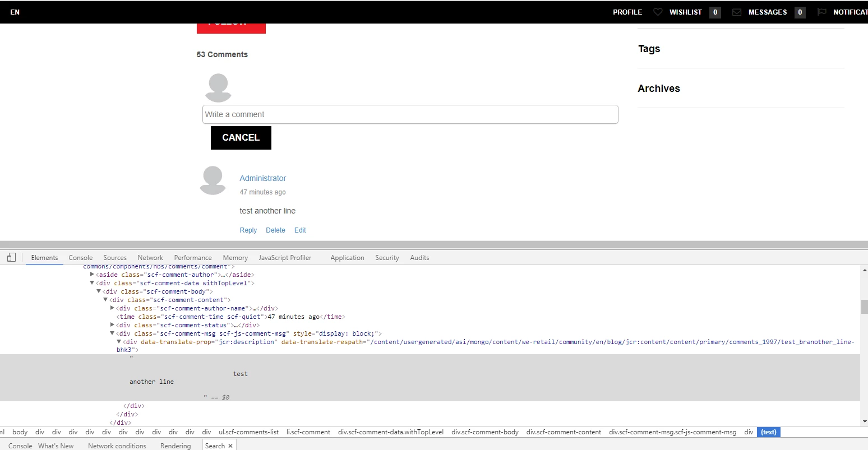Click the Elements panel scroll-up arrow
Viewport: 868px width, 450px height.
click(864, 270)
